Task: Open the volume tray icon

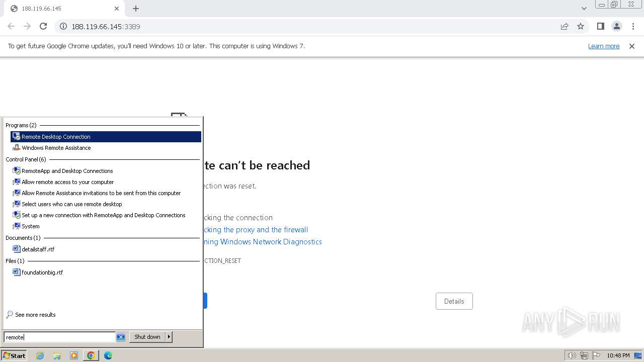Action: [x=572, y=355]
